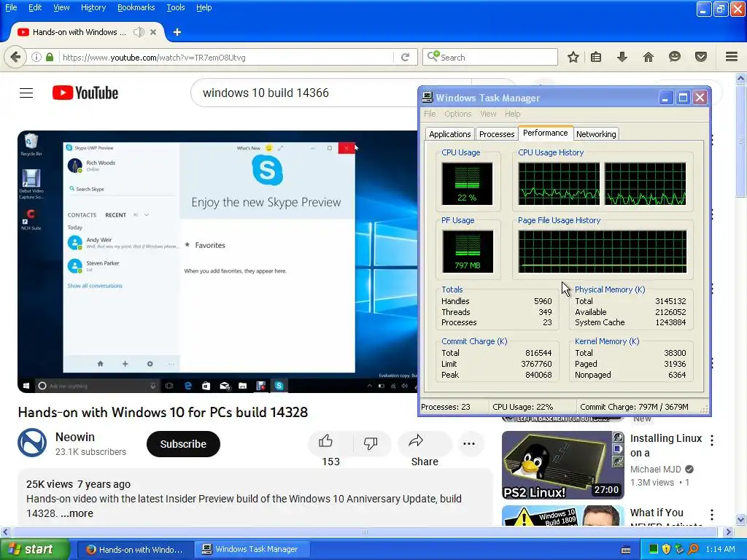Subscribe to the Neowin channel
747x560 pixels.
click(183, 444)
